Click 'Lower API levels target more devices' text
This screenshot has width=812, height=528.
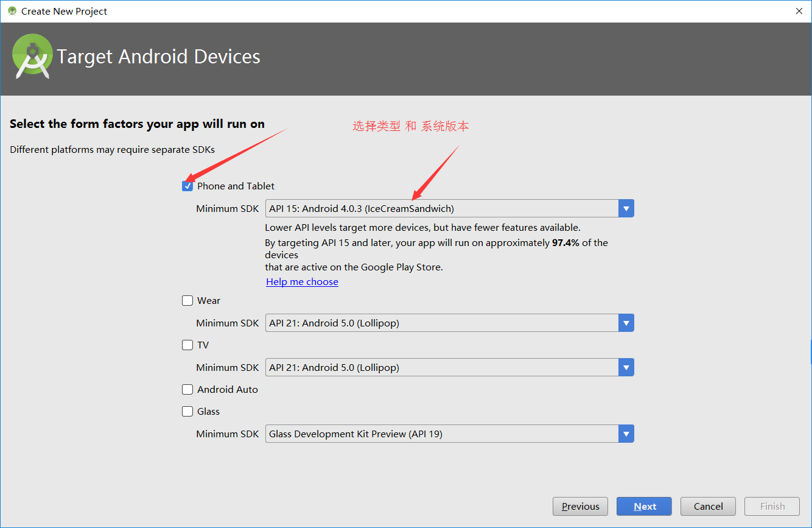[x=422, y=228]
